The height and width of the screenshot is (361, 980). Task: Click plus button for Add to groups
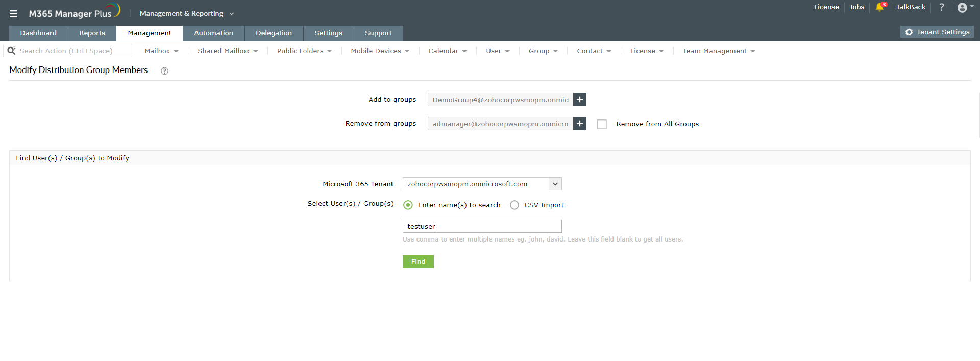(x=580, y=100)
